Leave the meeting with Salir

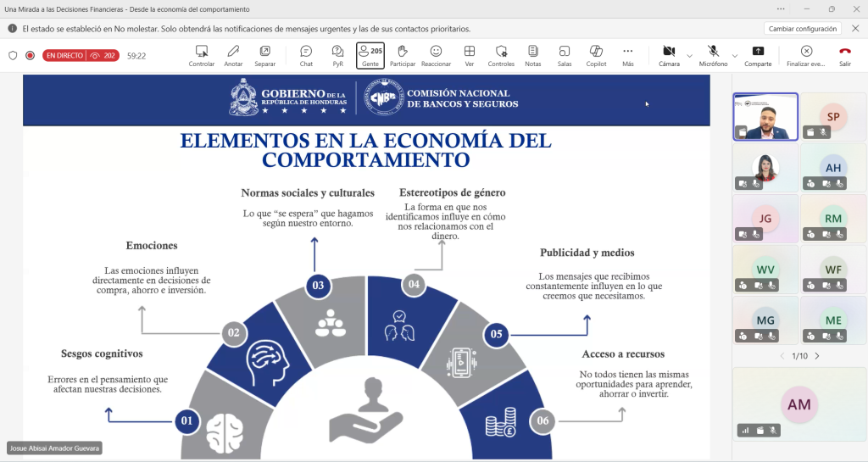click(845, 56)
